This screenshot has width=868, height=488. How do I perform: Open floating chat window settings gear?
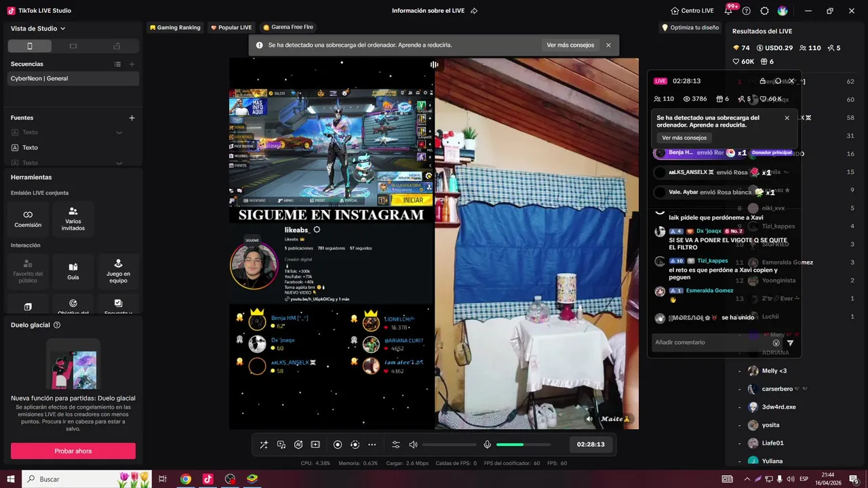coord(778,81)
